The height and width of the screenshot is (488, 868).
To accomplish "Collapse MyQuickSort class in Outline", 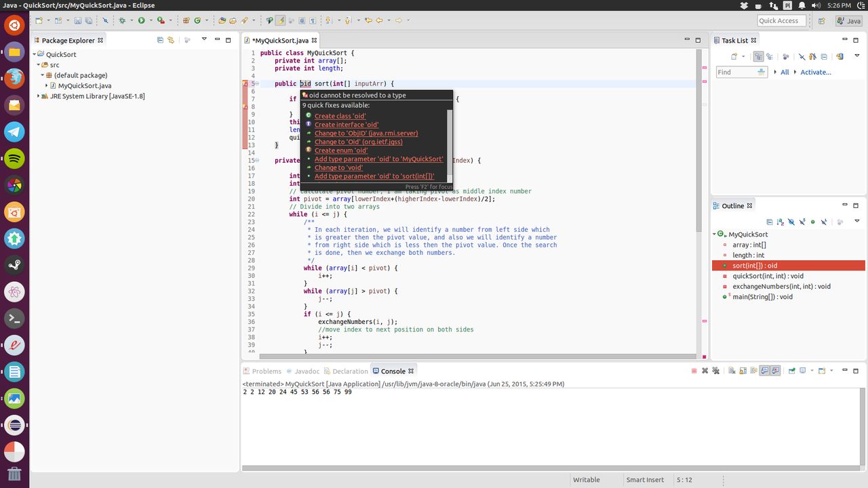I will (715, 234).
